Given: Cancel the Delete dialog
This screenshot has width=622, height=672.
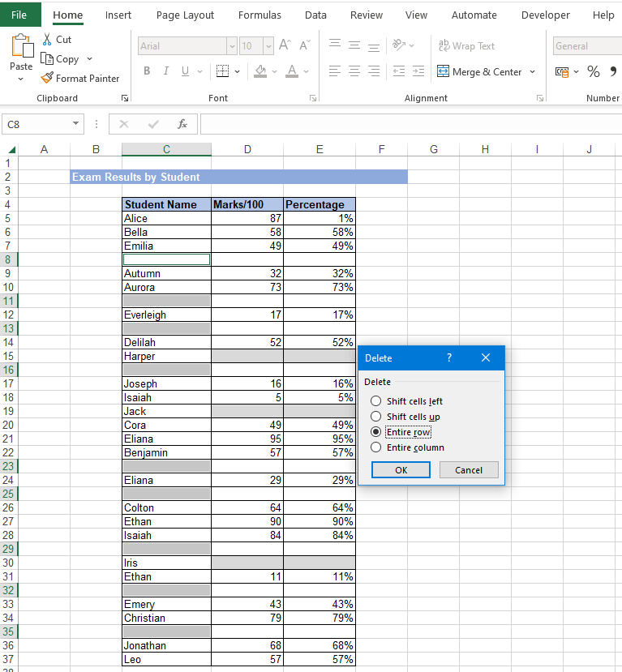Looking at the screenshot, I should click(x=469, y=470).
